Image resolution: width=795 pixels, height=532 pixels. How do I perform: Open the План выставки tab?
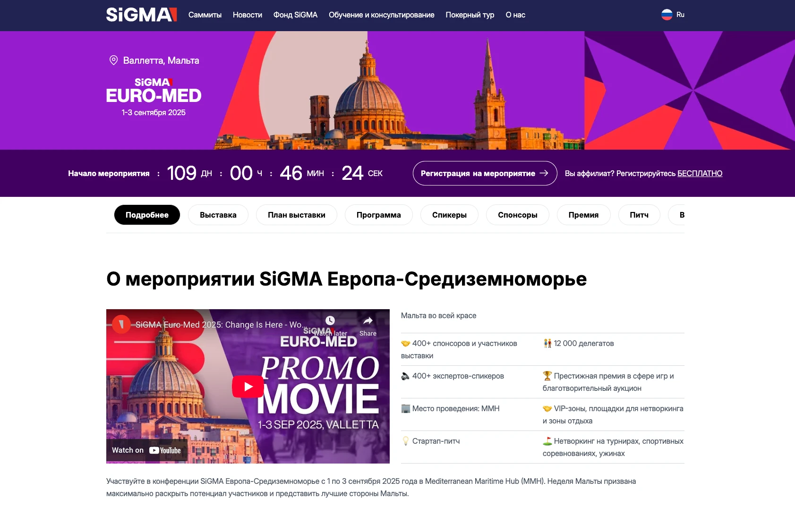(x=297, y=215)
